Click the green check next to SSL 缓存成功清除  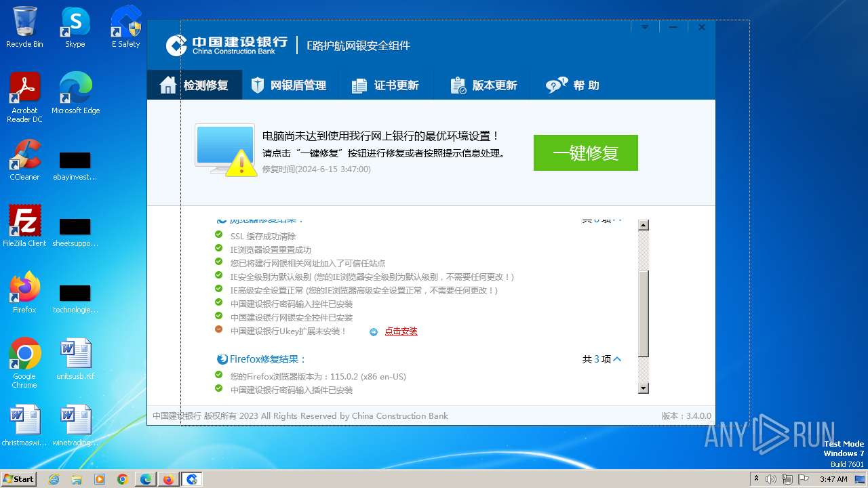[x=219, y=235]
